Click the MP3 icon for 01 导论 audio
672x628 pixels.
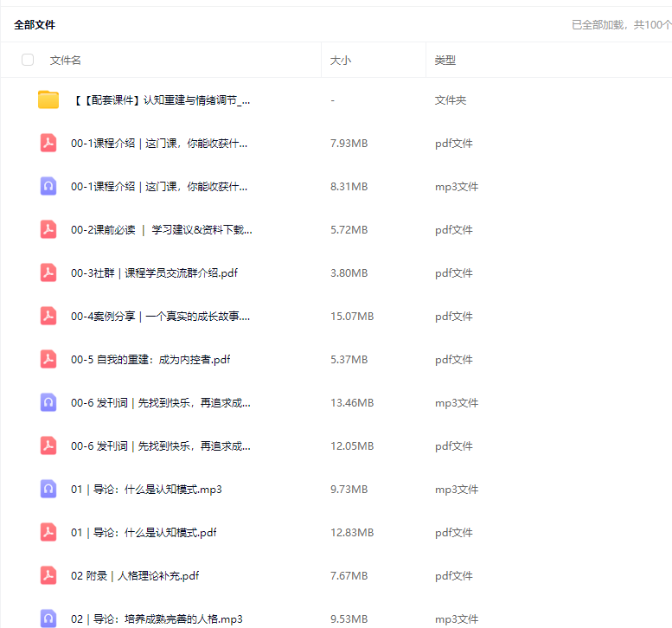coord(48,489)
